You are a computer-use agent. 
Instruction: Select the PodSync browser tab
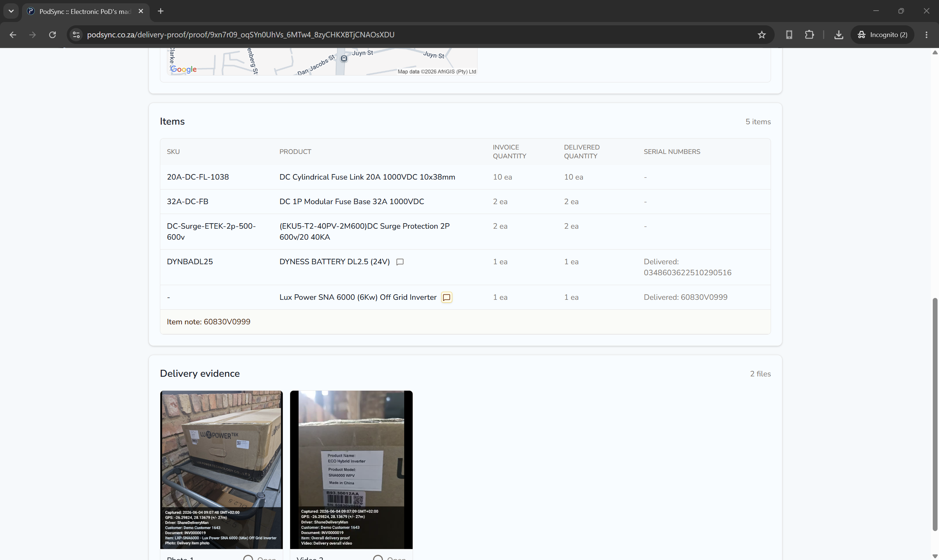[x=86, y=11]
